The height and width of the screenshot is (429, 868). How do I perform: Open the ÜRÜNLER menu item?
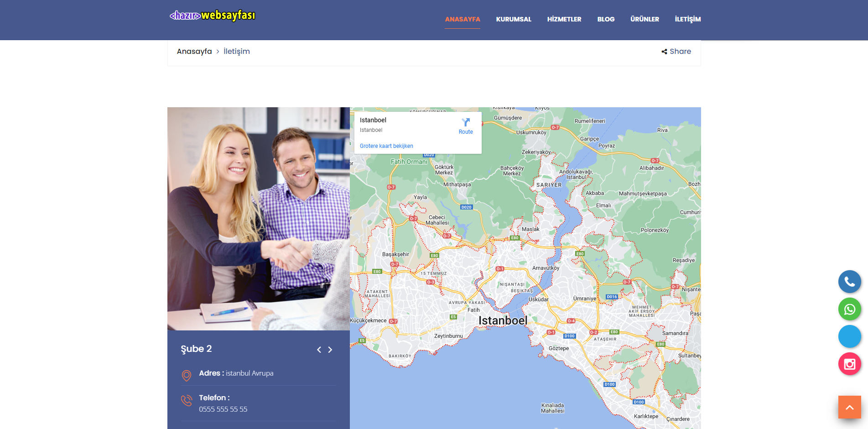(x=645, y=19)
